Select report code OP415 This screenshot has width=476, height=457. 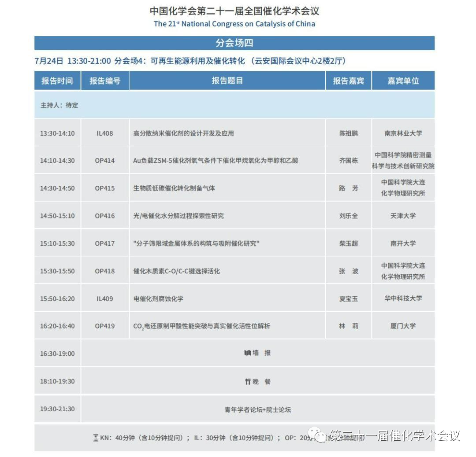pos(105,188)
